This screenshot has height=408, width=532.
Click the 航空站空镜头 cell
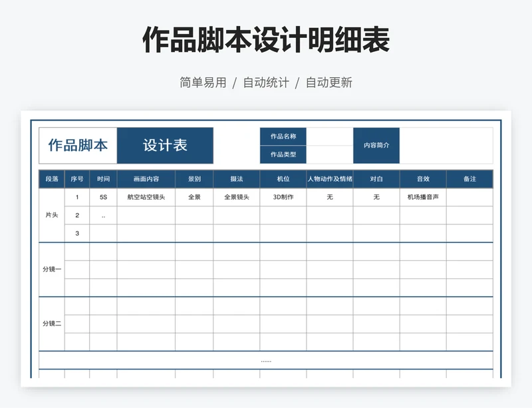(x=146, y=197)
